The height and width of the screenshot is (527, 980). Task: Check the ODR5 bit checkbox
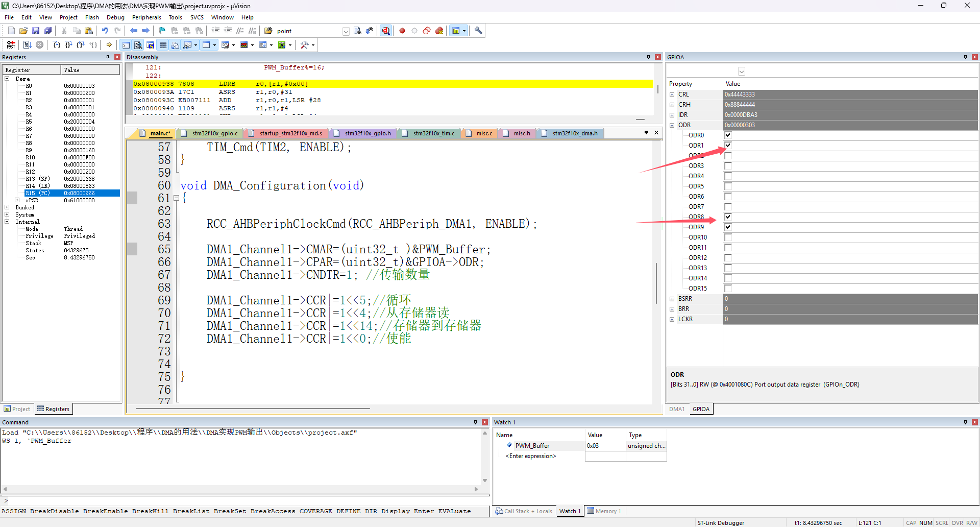728,186
